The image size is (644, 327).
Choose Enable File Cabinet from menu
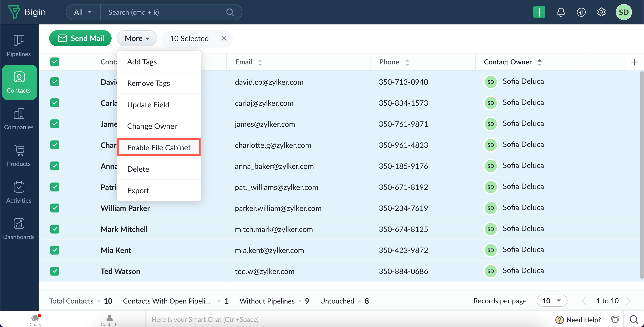tap(159, 147)
